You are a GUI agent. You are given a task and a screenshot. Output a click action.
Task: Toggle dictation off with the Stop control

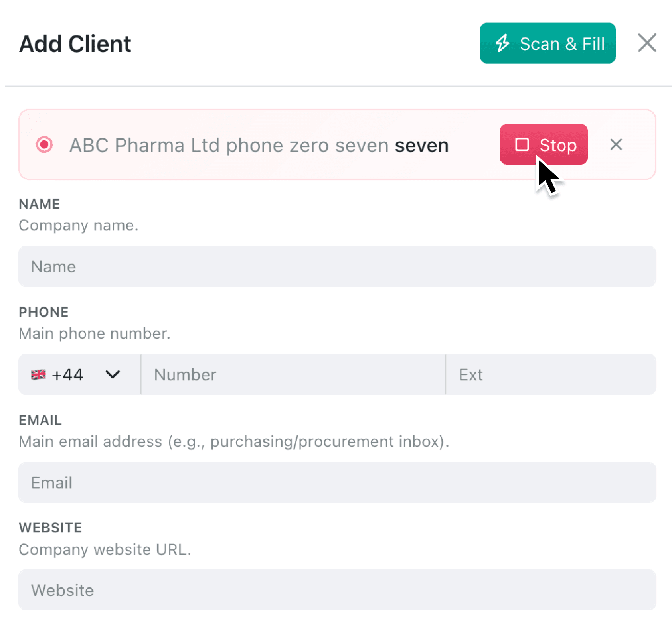point(544,145)
